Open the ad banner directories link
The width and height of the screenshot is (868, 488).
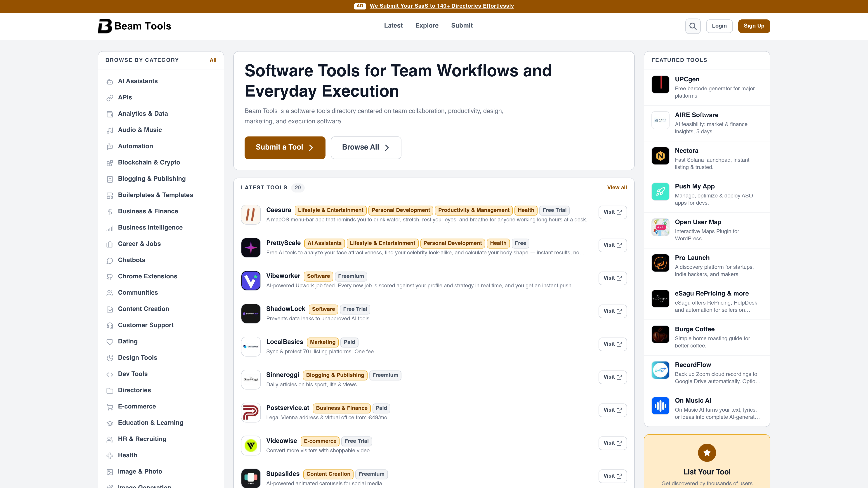click(x=441, y=6)
